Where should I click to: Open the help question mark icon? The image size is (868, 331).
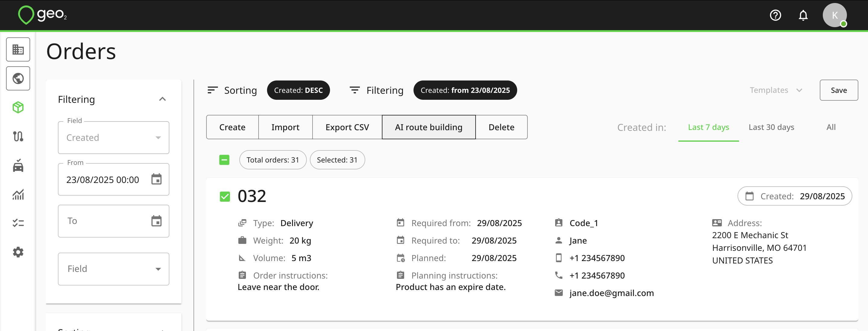click(x=775, y=15)
